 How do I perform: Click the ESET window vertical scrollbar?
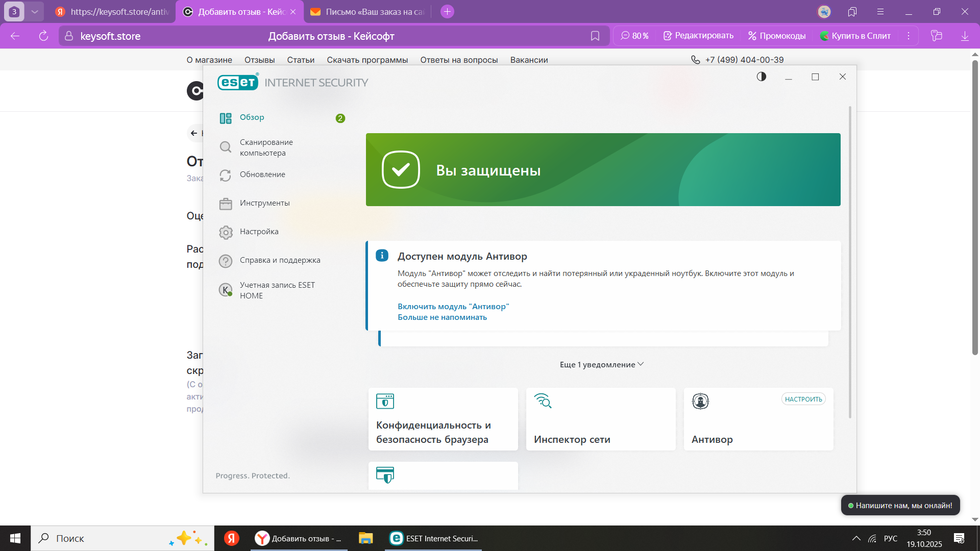pyautogui.click(x=850, y=262)
